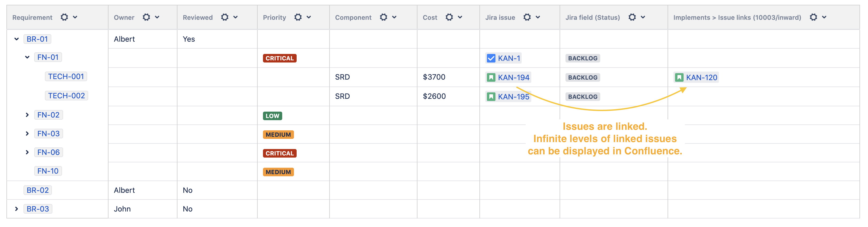Click the CRITICAL priority badge on FN-06 row
868x227 pixels.
(x=279, y=153)
